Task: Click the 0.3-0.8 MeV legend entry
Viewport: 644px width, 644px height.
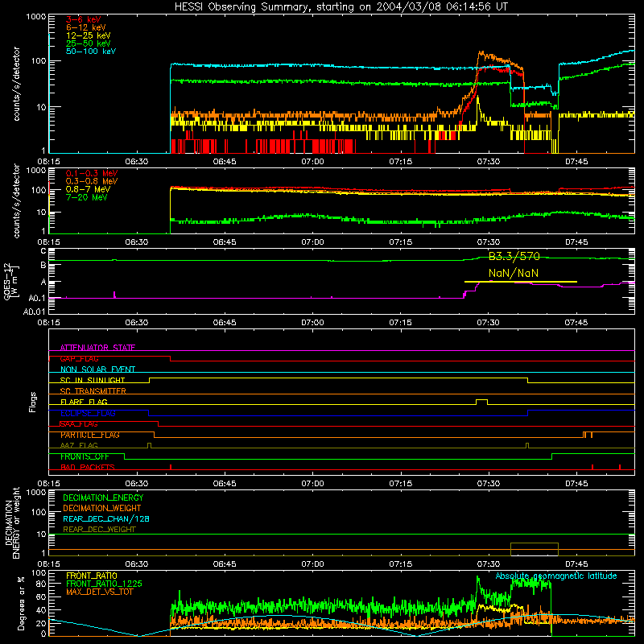Action: coord(92,181)
